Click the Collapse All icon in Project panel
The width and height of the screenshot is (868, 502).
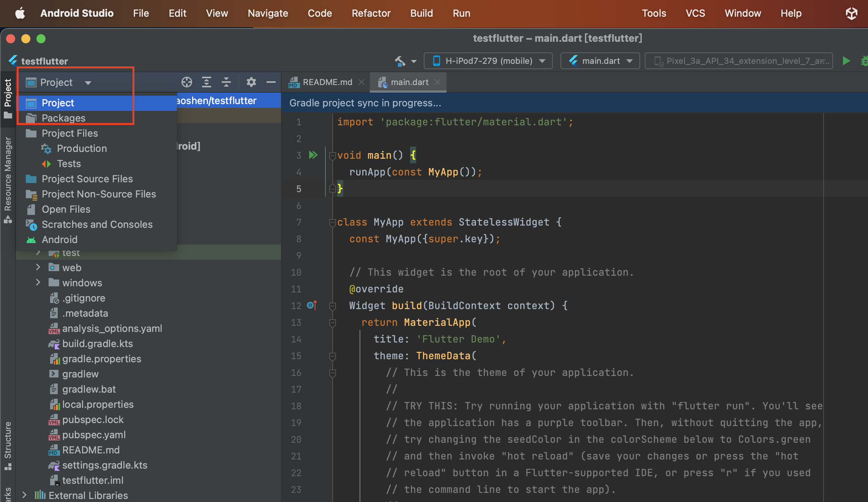click(x=226, y=82)
